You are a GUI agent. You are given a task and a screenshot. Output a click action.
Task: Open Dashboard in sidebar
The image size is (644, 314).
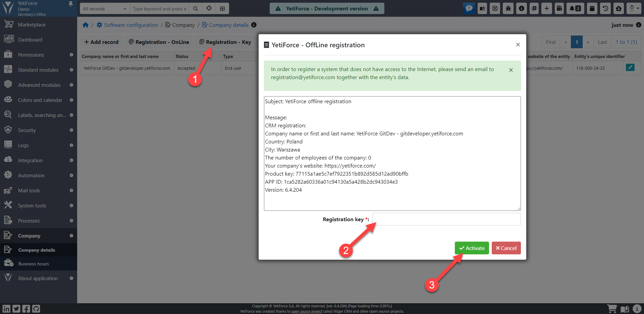pyautogui.click(x=39, y=40)
